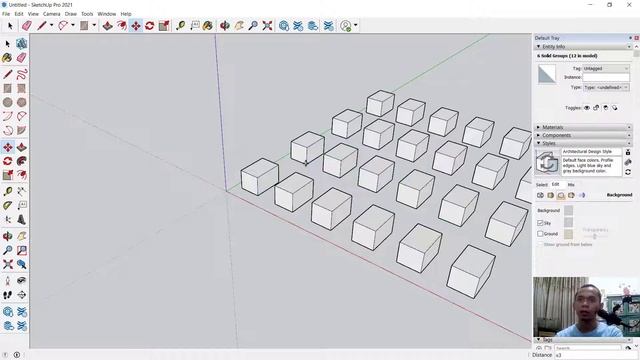Activate the Orbit tool in top toolbar
This screenshot has width=640, height=360.
click(x=225, y=26)
